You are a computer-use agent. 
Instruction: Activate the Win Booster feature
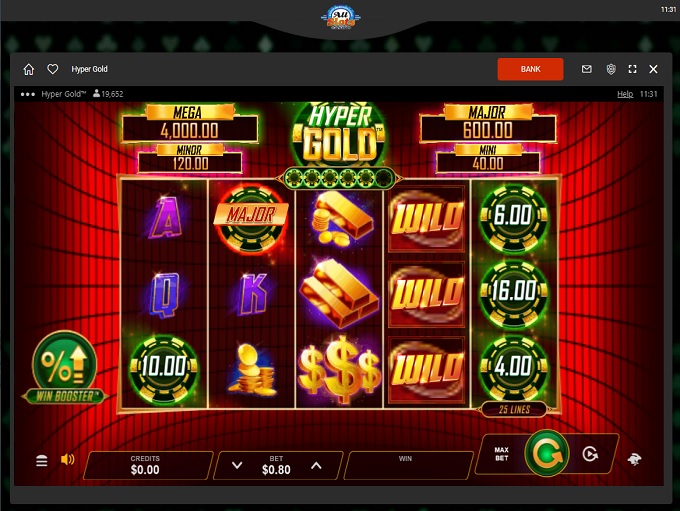pyautogui.click(x=65, y=367)
